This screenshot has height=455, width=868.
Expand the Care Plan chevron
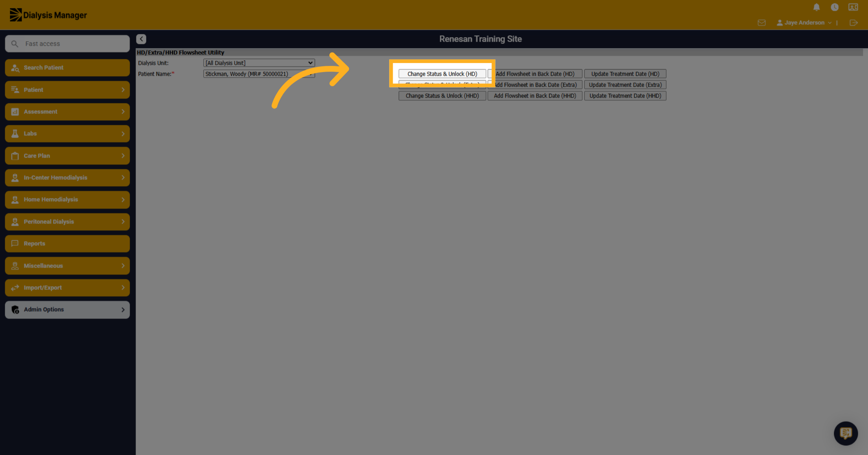tap(123, 156)
